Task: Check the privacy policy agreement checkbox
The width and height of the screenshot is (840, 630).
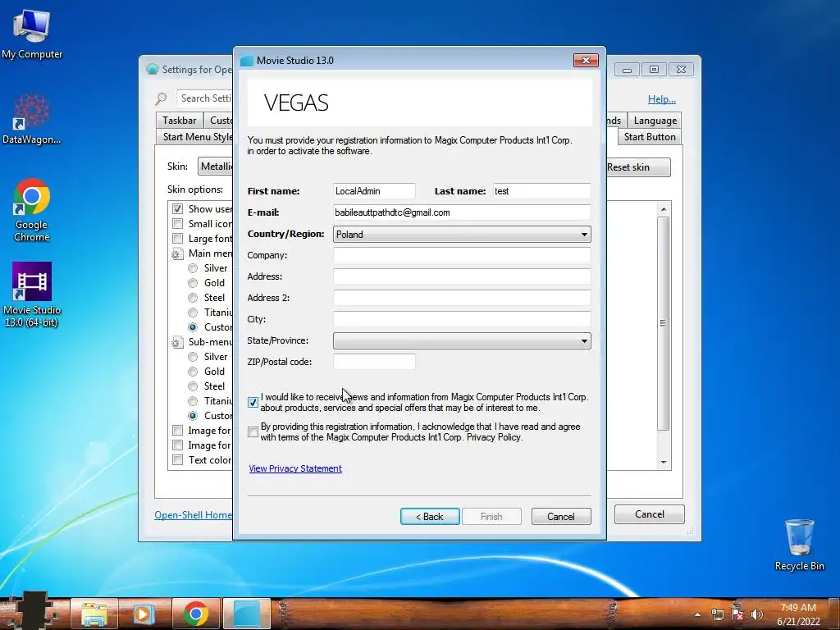Action: pos(253,431)
